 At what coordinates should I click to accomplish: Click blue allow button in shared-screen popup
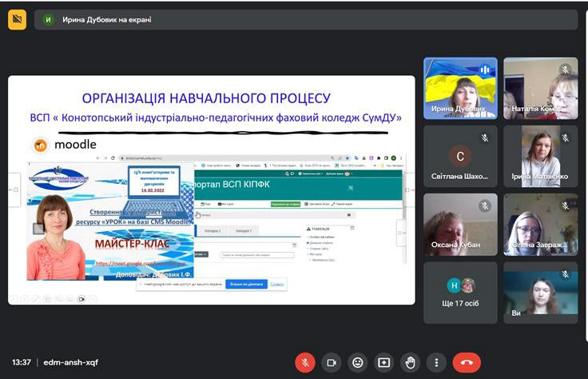[x=246, y=284]
